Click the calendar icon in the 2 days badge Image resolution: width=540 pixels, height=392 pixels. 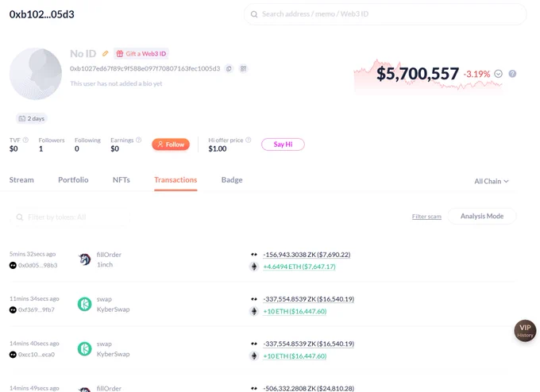pos(22,118)
